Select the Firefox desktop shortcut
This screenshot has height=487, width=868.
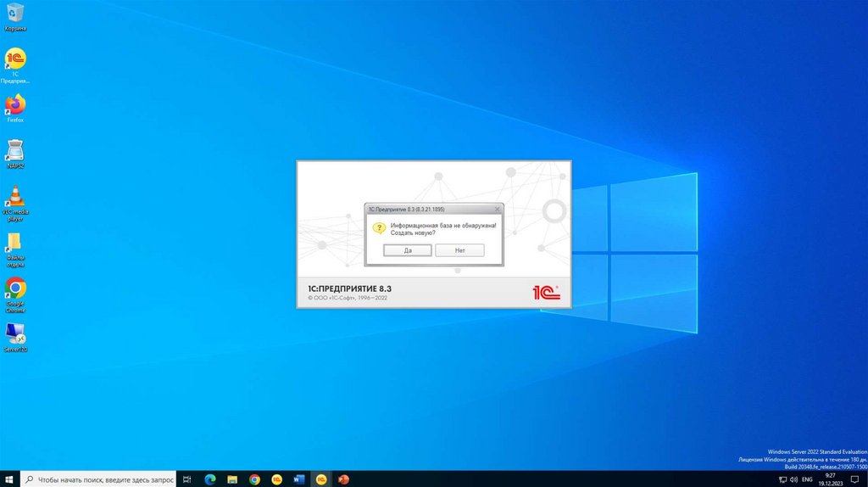(15, 109)
